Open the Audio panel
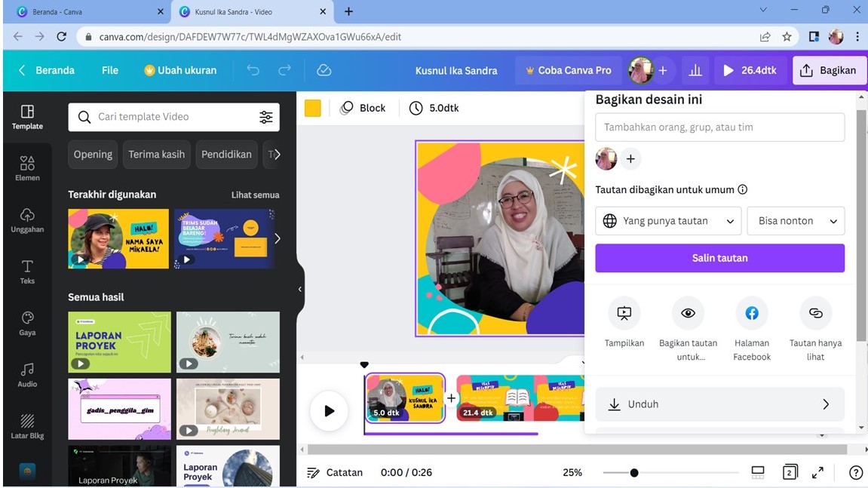The width and height of the screenshot is (868, 488). (x=27, y=374)
